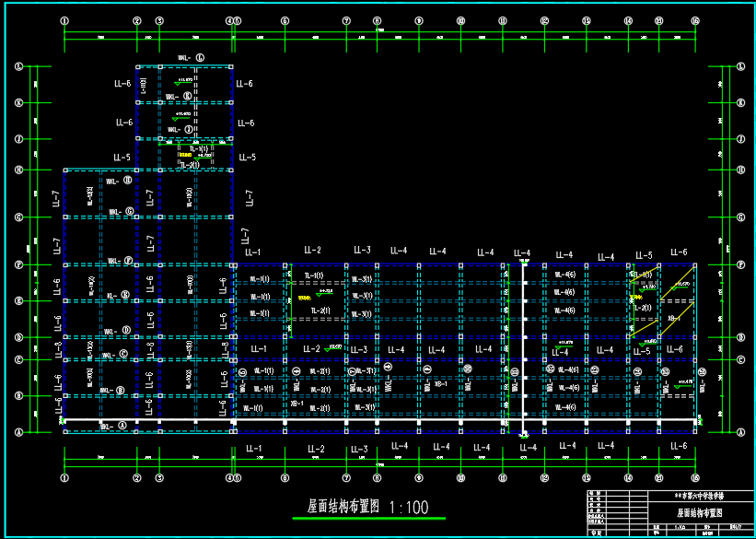756x539 pixels.
Task: Click vertical WKL- label with circled 15
Action: [x=666, y=381]
